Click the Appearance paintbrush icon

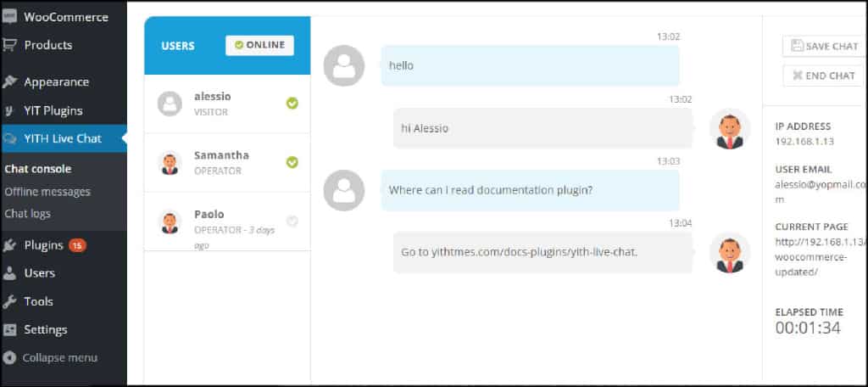[x=8, y=82]
